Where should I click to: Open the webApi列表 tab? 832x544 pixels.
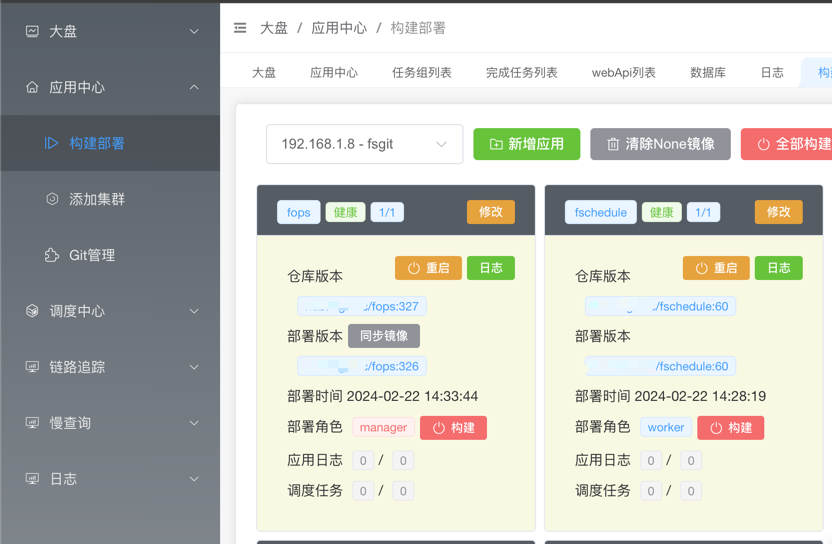[623, 73]
